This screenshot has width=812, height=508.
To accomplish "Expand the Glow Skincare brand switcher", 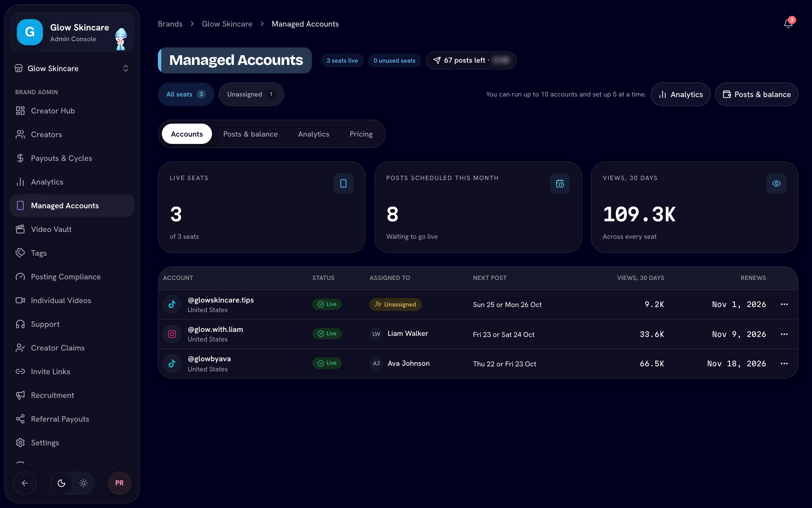I will [x=72, y=68].
